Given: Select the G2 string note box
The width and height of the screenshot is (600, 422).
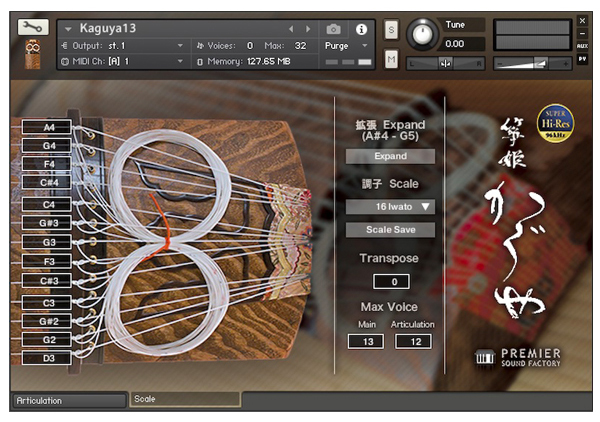Looking at the screenshot, I should (47, 339).
